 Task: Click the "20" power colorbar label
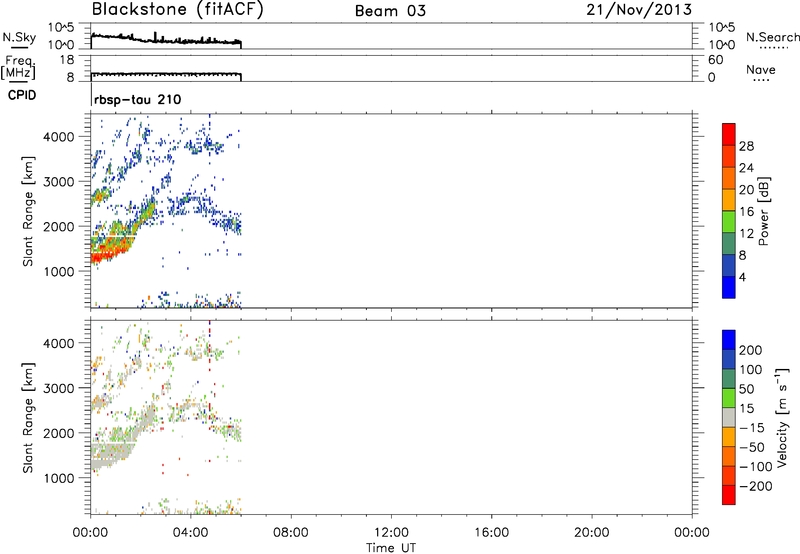(x=746, y=190)
